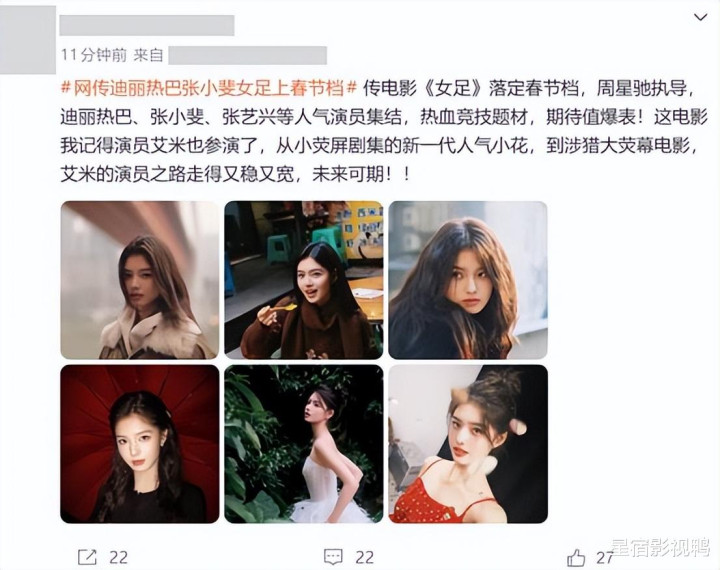
Task: View the photo of woman eating
Action: point(304,280)
